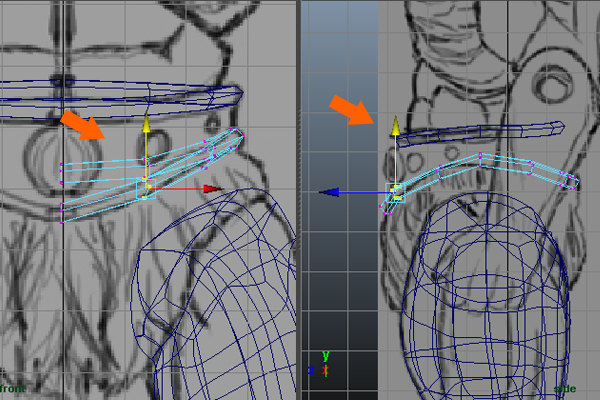Image resolution: width=600 pixels, height=400 pixels.
Task: Click the "side" viewport label
Action: (x=565, y=389)
